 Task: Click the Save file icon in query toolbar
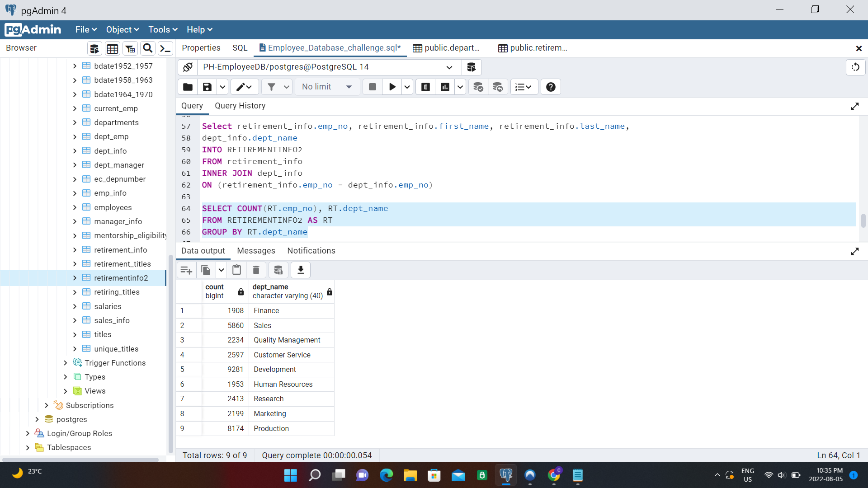tap(207, 87)
